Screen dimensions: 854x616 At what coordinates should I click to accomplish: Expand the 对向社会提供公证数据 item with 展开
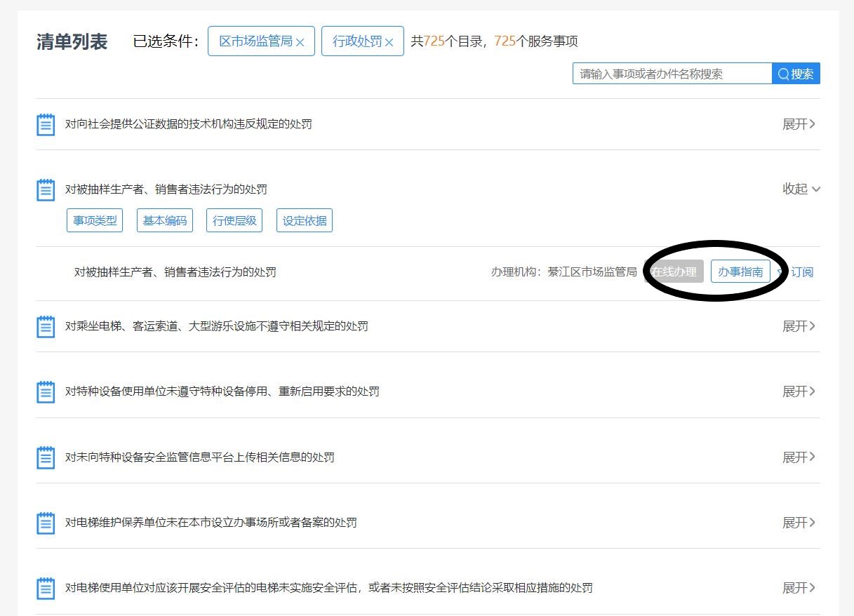point(799,124)
